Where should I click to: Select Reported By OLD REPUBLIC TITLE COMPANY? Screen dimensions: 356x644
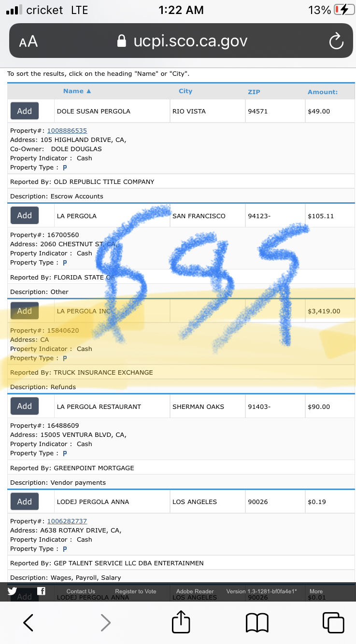pyautogui.click(x=82, y=182)
